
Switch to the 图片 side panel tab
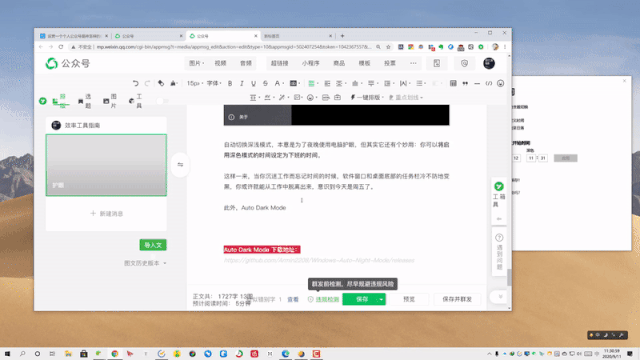(110, 101)
